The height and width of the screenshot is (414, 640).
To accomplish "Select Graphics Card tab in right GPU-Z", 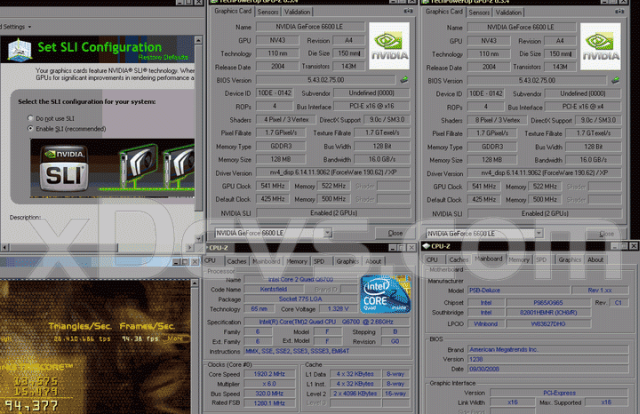I will click(444, 11).
